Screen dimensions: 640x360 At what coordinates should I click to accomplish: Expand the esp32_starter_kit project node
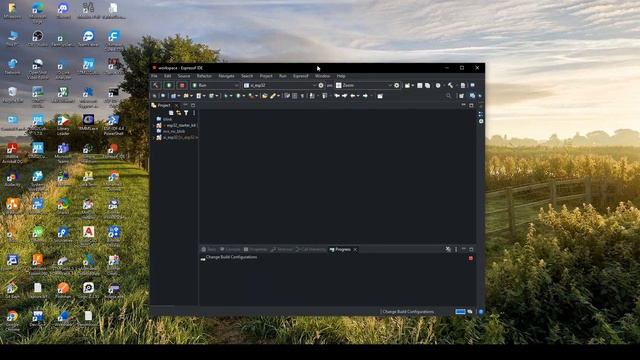[154, 125]
